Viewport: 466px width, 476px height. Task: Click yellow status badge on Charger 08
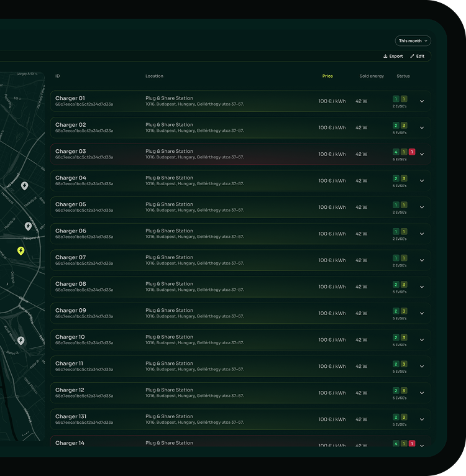tap(404, 285)
